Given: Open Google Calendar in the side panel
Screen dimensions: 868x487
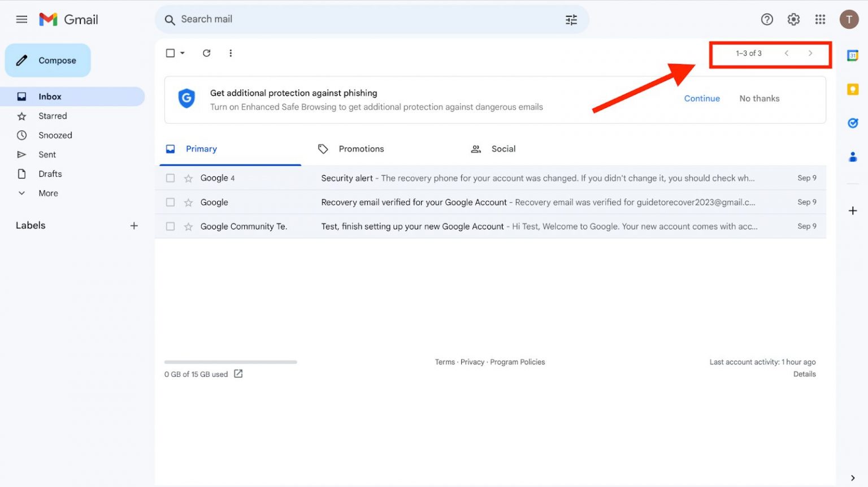Looking at the screenshot, I should coord(853,55).
